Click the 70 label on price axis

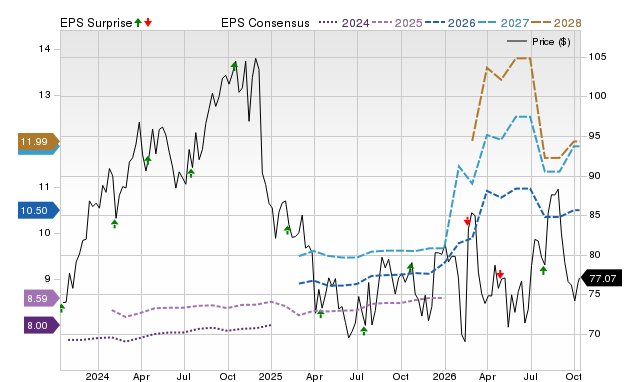coord(594,334)
